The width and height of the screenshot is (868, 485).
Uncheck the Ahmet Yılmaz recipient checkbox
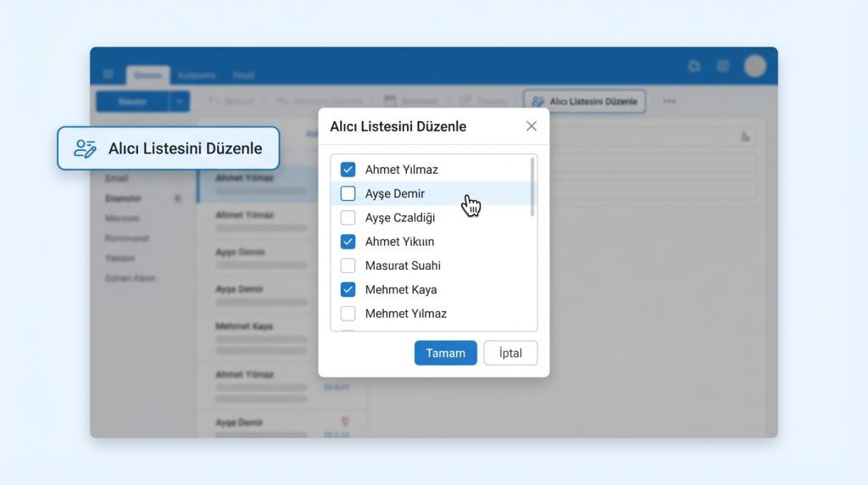point(348,170)
